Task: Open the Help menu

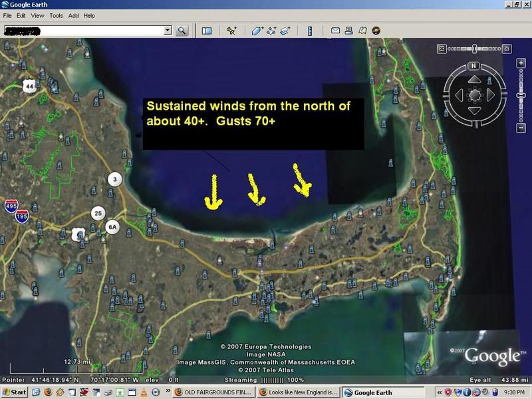Action: pyautogui.click(x=89, y=15)
